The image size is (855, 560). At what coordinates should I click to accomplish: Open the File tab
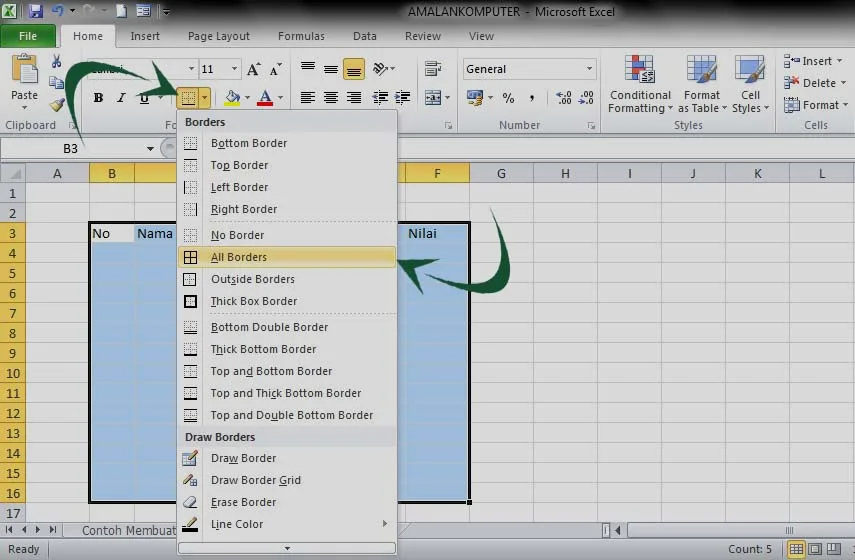click(x=28, y=36)
